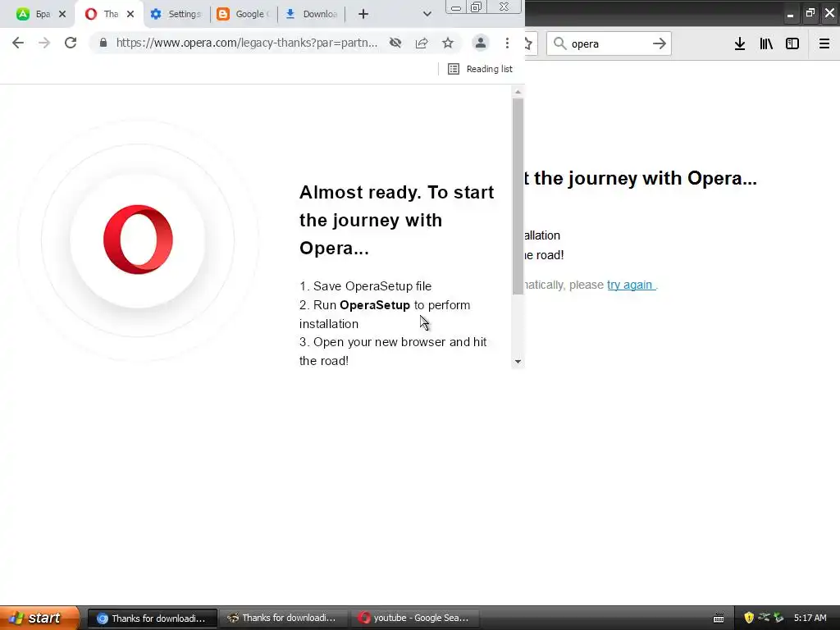Click the keyboard icon in system tray
The width and height of the screenshot is (840, 630).
pyautogui.click(x=719, y=619)
